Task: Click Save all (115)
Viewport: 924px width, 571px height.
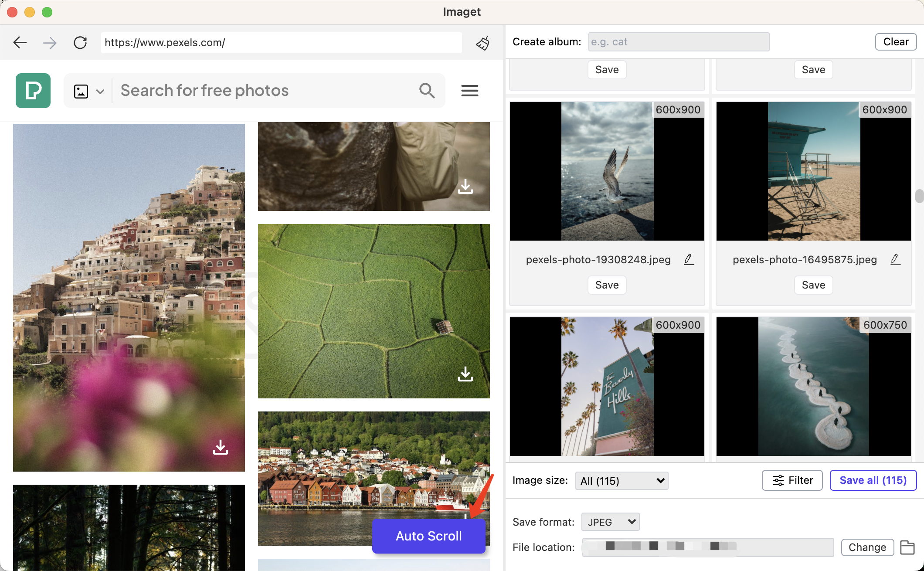Action: point(873,480)
